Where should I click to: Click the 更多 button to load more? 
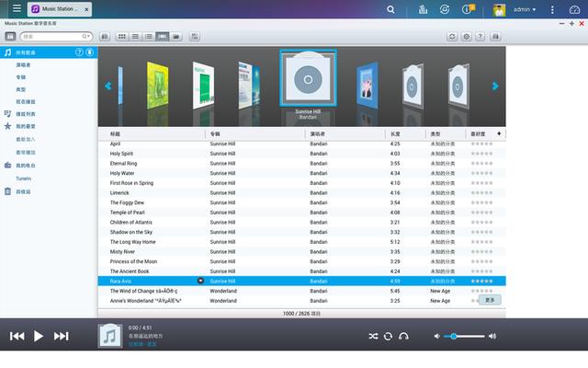(x=490, y=300)
